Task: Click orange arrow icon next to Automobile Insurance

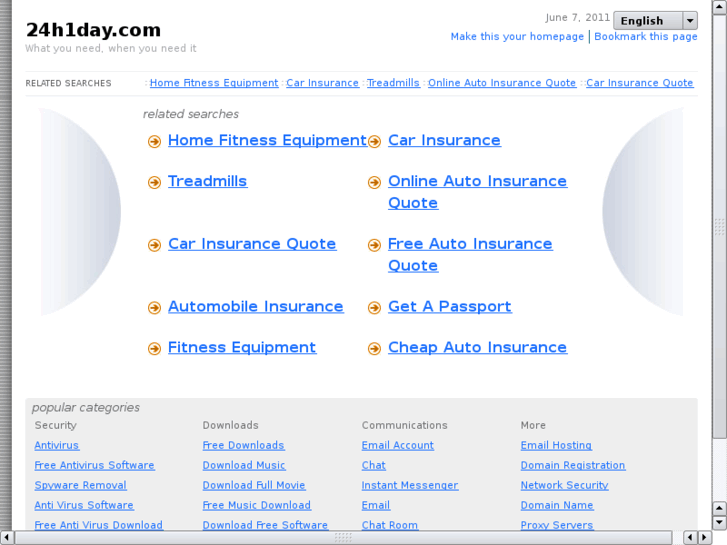Action: coord(154,308)
